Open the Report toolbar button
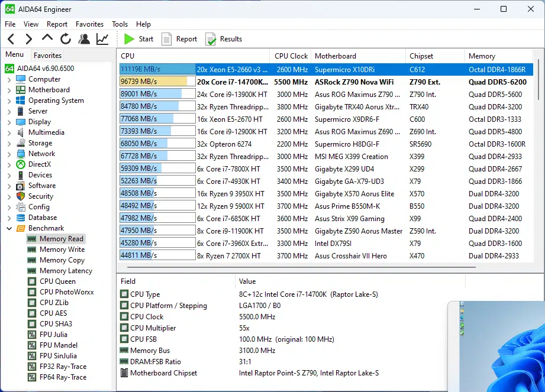The width and height of the screenshot is (545, 392). [179, 39]
